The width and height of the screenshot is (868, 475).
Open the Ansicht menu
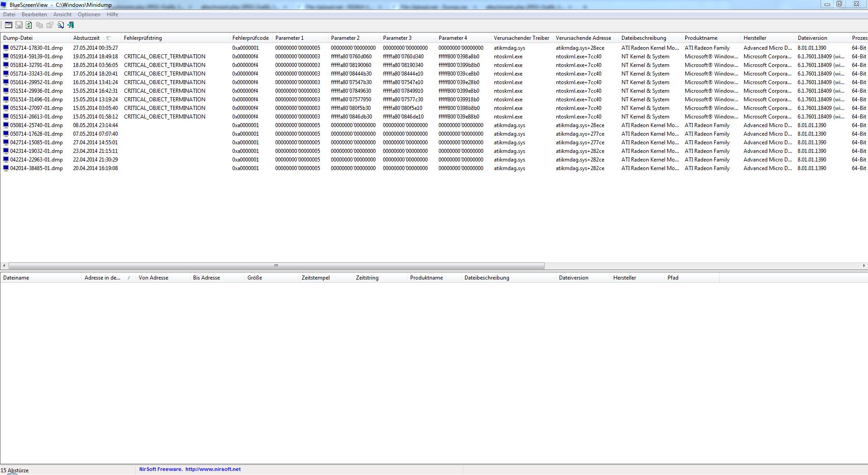coord(62,14)
